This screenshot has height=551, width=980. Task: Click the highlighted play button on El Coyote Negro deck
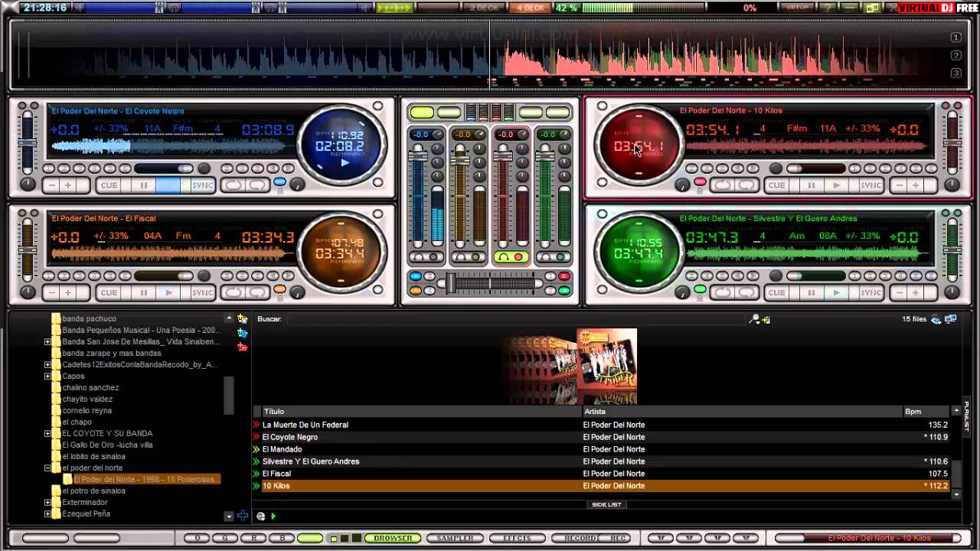point(168,185)
